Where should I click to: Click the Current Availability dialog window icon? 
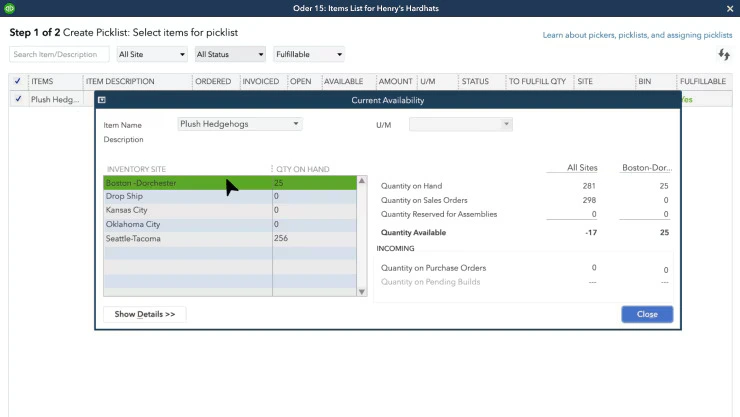click(x=102, y=100)
